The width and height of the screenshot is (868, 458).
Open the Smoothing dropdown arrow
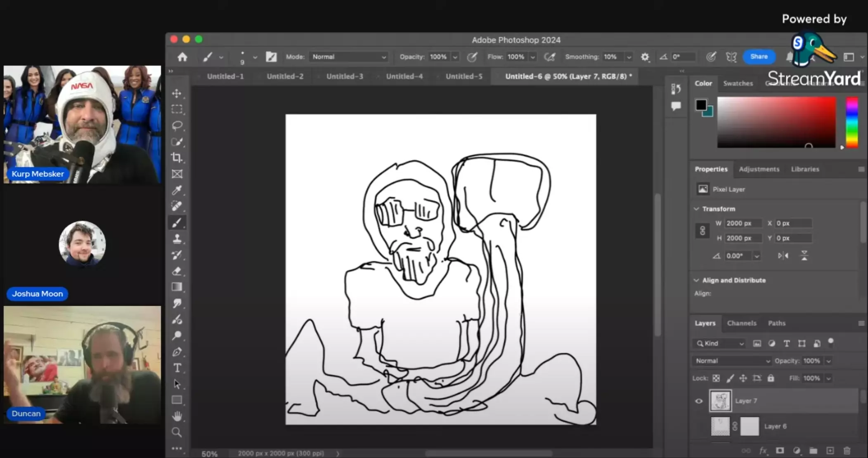point(629,57)
